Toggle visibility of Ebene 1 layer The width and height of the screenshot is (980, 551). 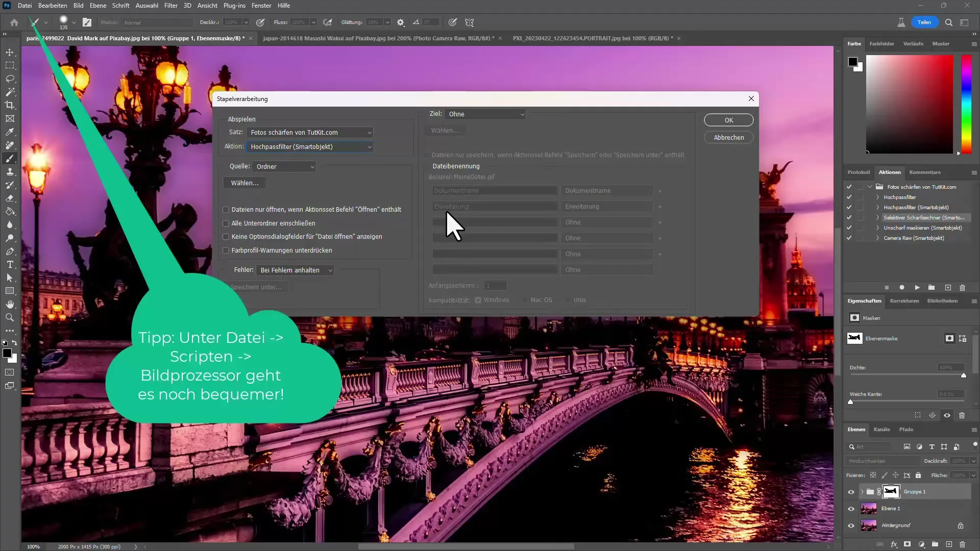pos(851,509)
